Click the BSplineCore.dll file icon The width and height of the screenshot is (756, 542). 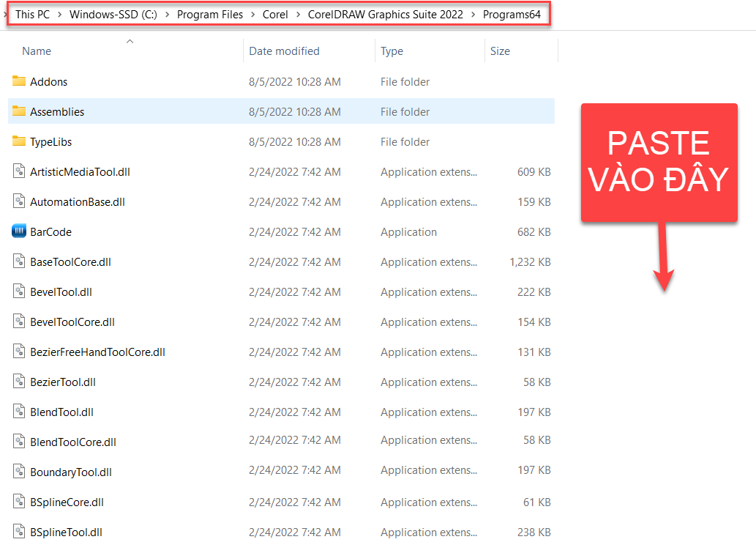[19, 502]
